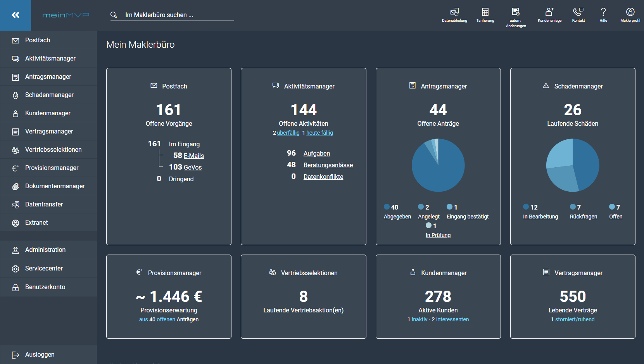
Task: Click the überfällig activities link
Action: [x=288, y=133]
